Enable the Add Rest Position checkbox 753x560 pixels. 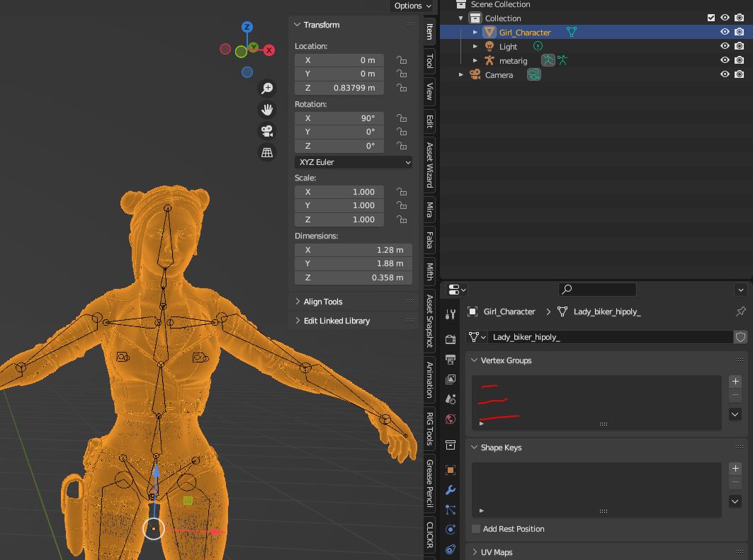(x=477, y=529)
